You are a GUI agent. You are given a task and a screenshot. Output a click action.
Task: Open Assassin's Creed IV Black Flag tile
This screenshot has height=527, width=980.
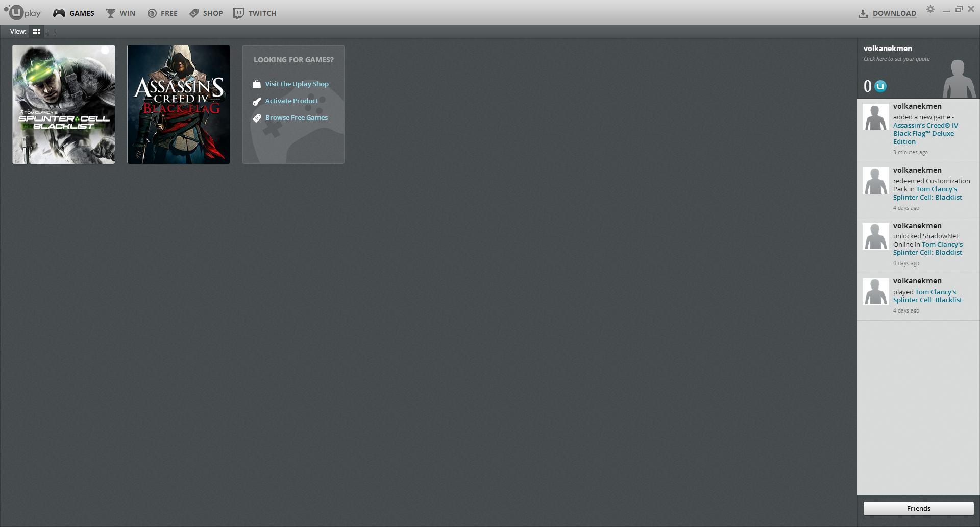[179, 104]
